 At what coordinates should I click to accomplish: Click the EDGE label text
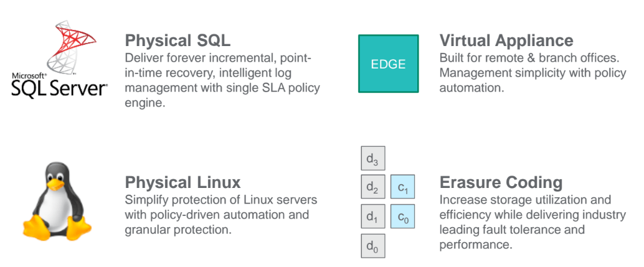click(x=388, y=64)
